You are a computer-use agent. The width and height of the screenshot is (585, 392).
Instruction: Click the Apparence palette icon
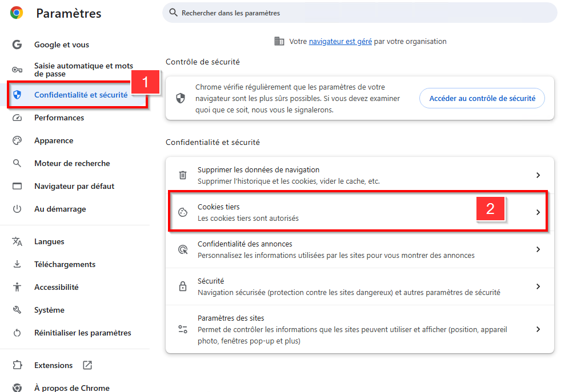[x=17, y=140]
